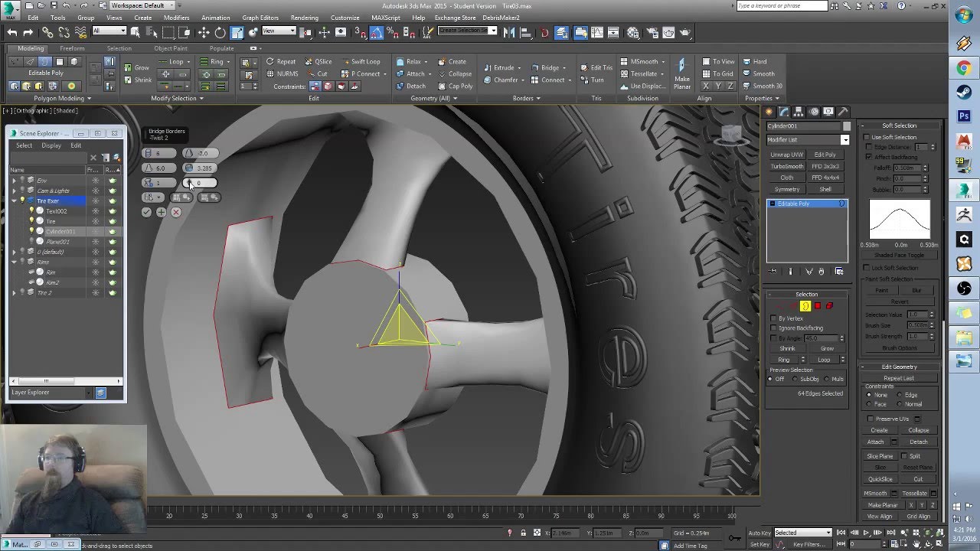This screenshot has width=980, height=551.
Task: Toggle Lock Soft Selection checkbox
Action: pos(867,268)
